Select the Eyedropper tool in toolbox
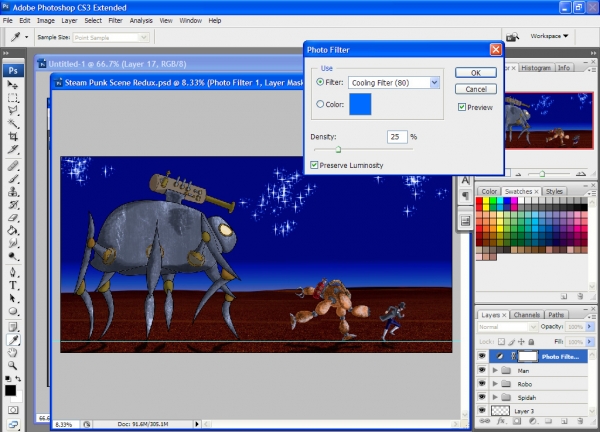The image size is (600, 432). click(x=13, y=340)
